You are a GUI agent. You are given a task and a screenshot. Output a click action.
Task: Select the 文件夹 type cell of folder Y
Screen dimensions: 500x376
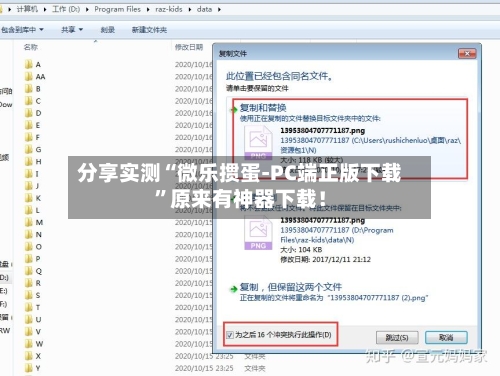coord(255,368)
